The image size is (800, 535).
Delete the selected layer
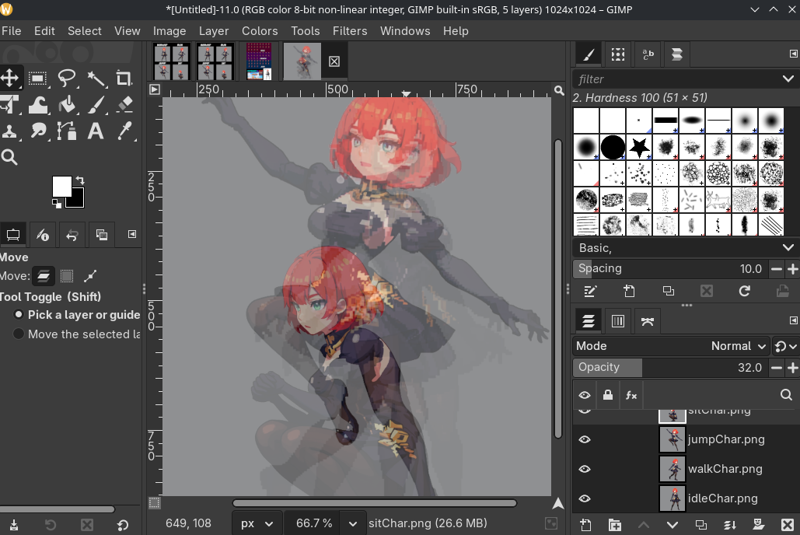click(x=787, y=525)
